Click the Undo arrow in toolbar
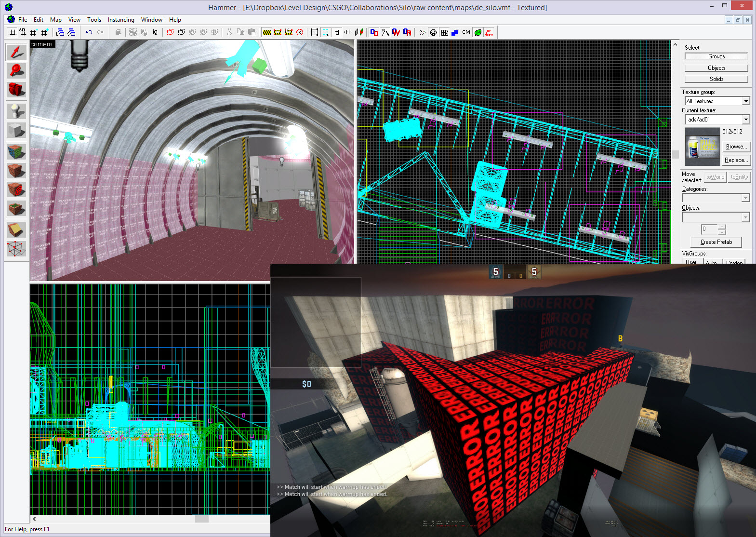The height and width of the screenshot is (537, 756). pyautogui.click(x=89, y=32)
